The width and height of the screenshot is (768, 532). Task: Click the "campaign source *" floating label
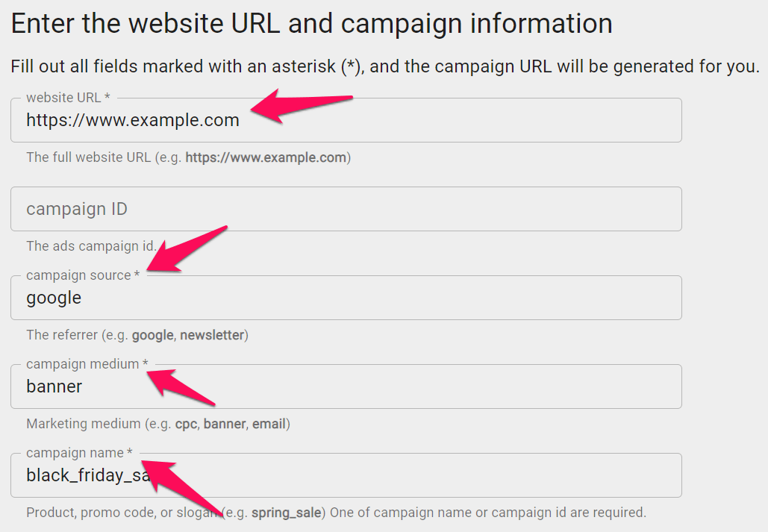[83, 275]
